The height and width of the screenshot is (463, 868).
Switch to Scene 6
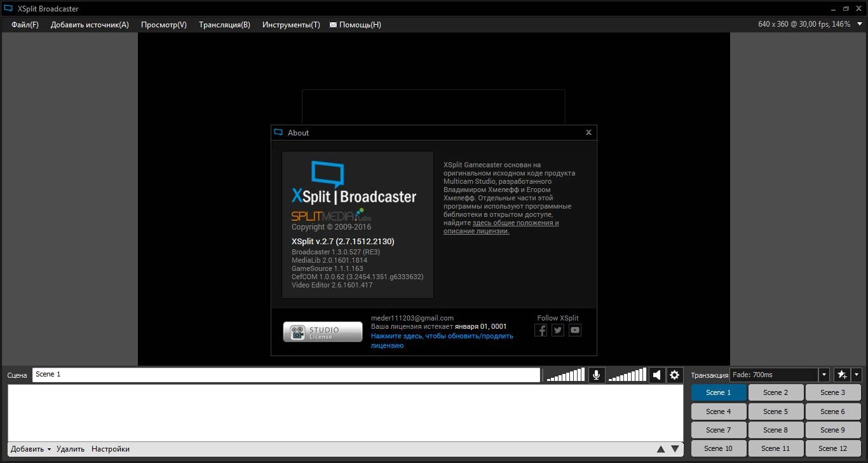coord(833,411)
